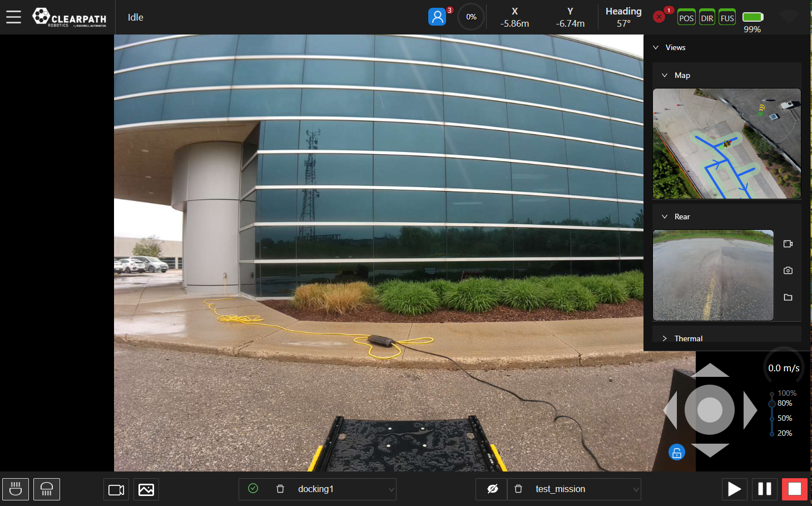Viewport: 812px width, 506px height.
Task: Collapse the Map section
Action: 665,75
